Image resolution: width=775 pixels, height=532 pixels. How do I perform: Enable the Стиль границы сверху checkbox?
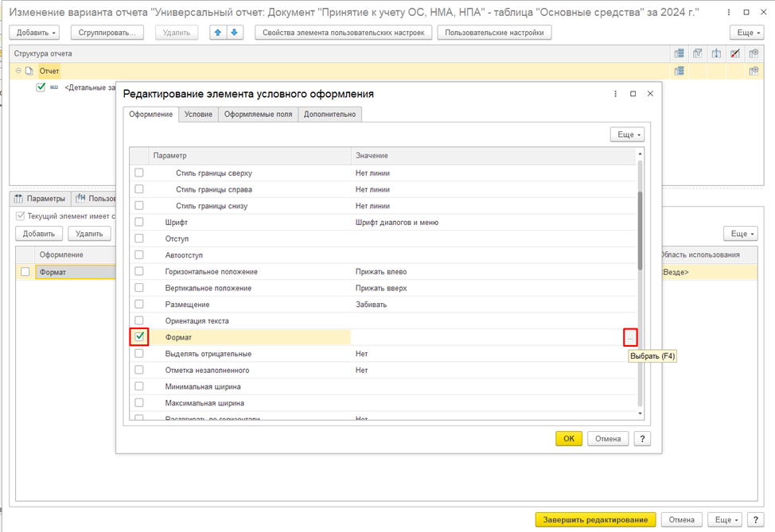pyautogui.click(x=139, y=173)
